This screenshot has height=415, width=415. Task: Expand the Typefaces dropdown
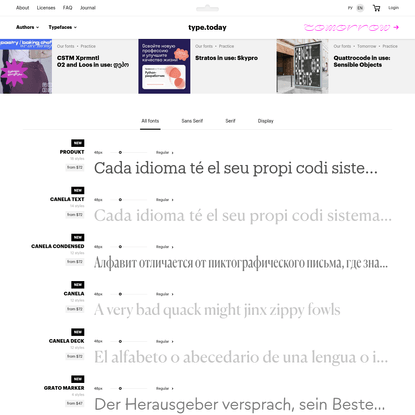[62, 27]
